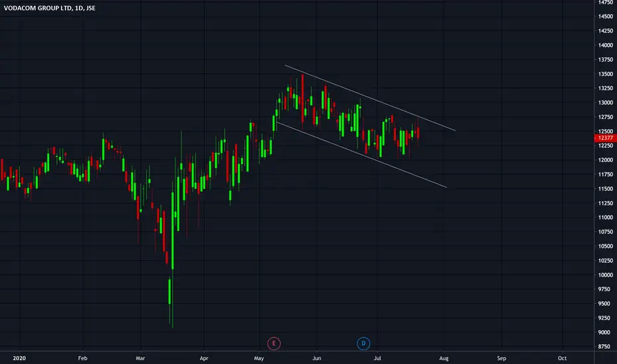Image resolution: width=617 pixels, height=364 pixels.
Task: Click the Feb label on time axis
Action: click(83, 358)
